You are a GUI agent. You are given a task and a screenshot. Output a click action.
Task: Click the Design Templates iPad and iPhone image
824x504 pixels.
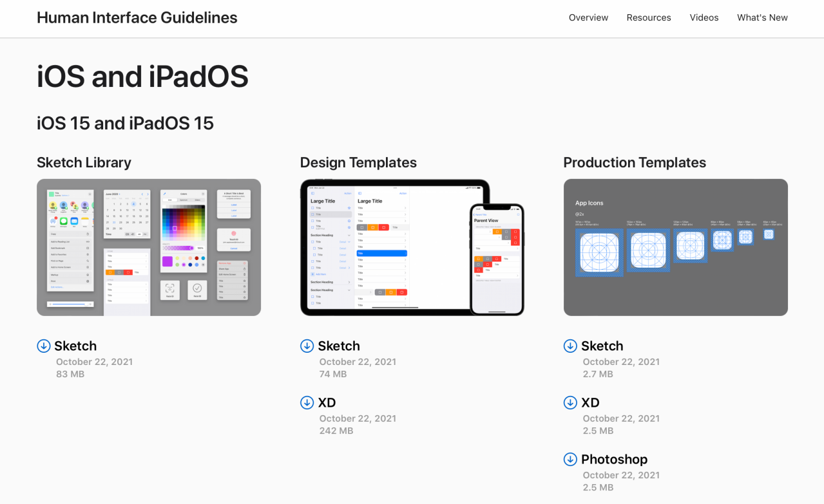(x=412, y=247)
